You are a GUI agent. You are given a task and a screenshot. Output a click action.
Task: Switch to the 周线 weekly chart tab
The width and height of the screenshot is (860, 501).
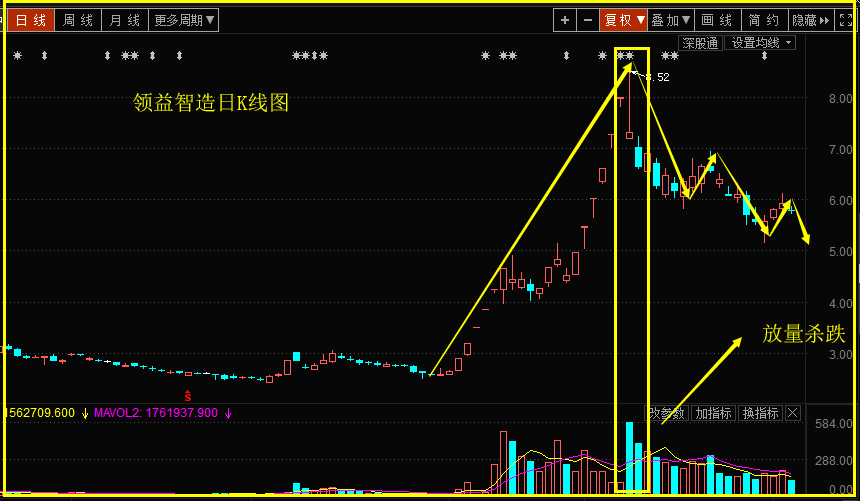78,20
